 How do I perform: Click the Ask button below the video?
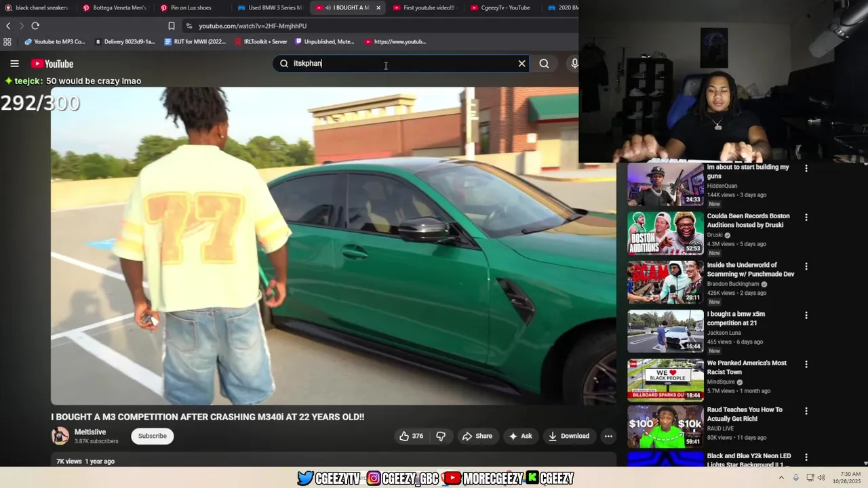[x=520, y=436]
